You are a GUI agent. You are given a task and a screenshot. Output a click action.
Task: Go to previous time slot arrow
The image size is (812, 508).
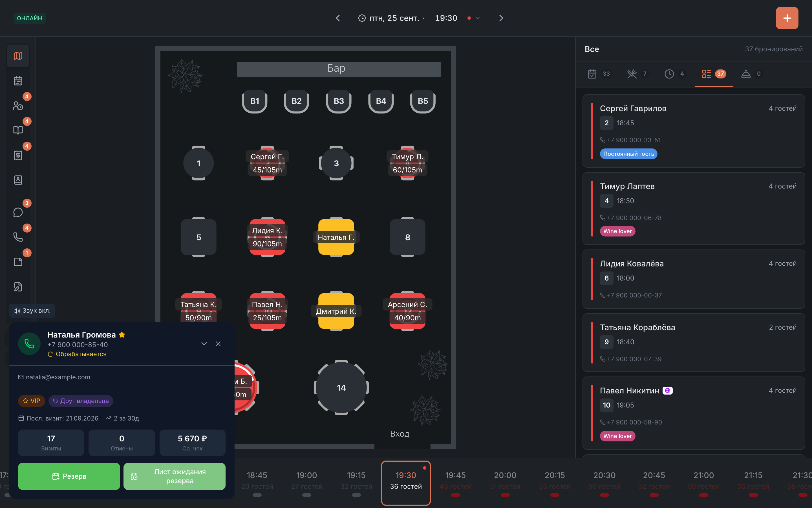[338, 18]
